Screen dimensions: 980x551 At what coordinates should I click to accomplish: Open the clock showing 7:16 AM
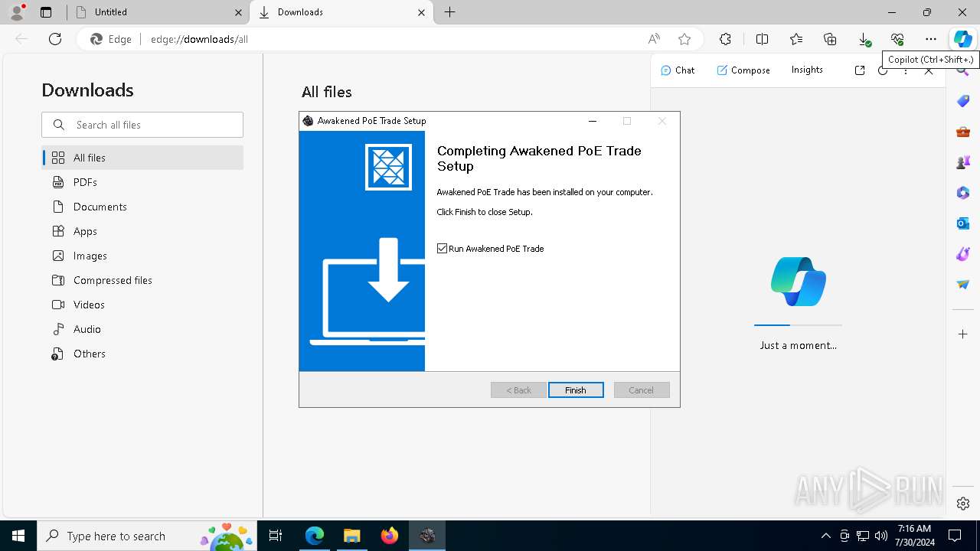coord(914,536)
